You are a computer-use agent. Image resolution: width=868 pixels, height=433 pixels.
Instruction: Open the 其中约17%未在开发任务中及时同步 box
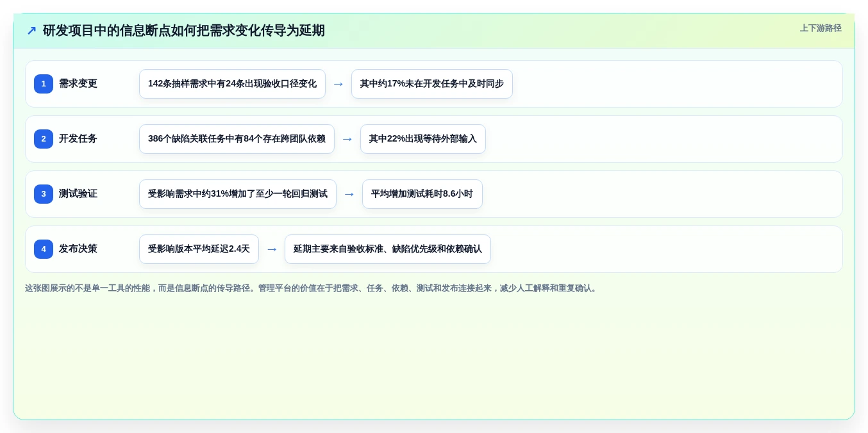432,84
